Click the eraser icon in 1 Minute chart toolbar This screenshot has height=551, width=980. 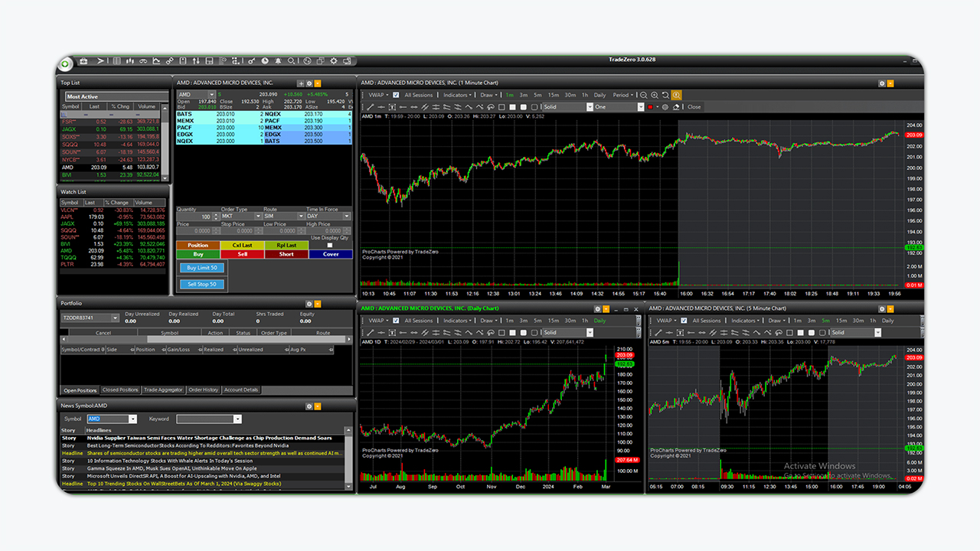click(x=676, y=107)
